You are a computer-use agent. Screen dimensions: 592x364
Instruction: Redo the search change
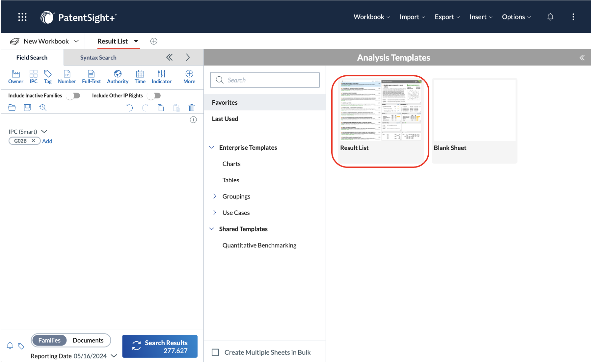[x=145, y=108]
